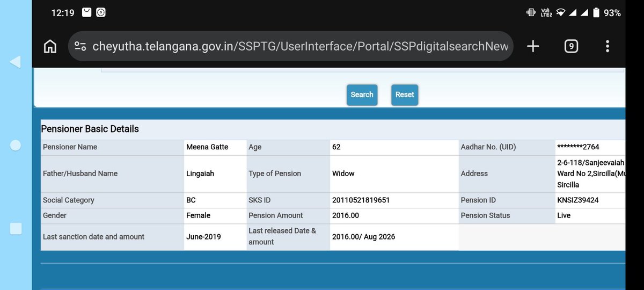644x290 pixels.
Task: Select the address value starting 2-6-118
Action: 591,173
